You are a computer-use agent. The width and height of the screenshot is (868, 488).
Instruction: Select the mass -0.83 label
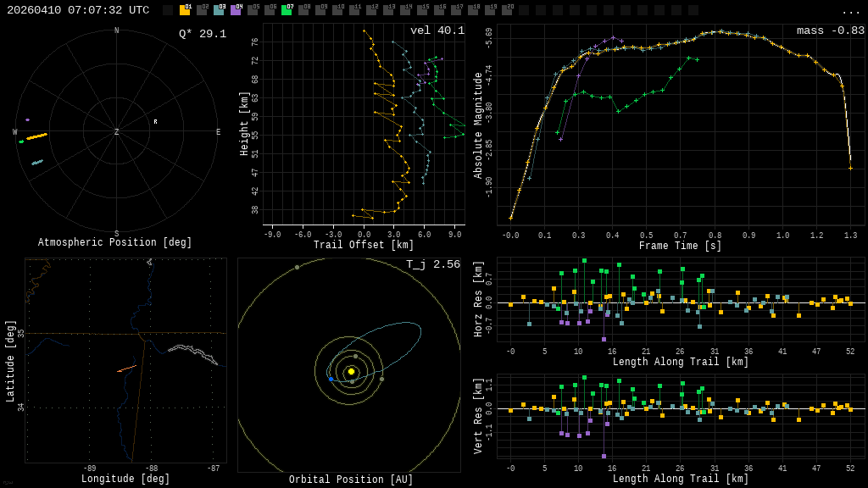pyautogui.click(x=830, y=30)
